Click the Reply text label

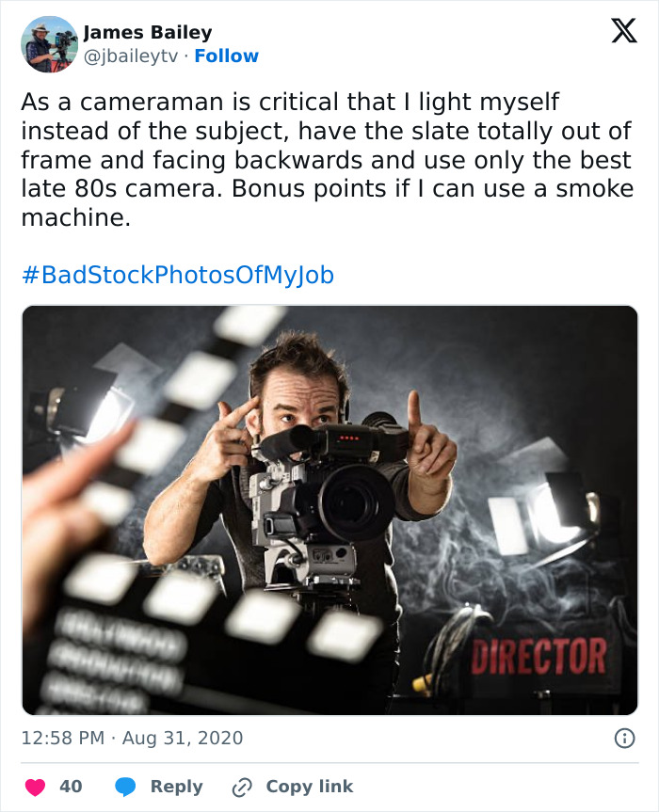(176, 787)
